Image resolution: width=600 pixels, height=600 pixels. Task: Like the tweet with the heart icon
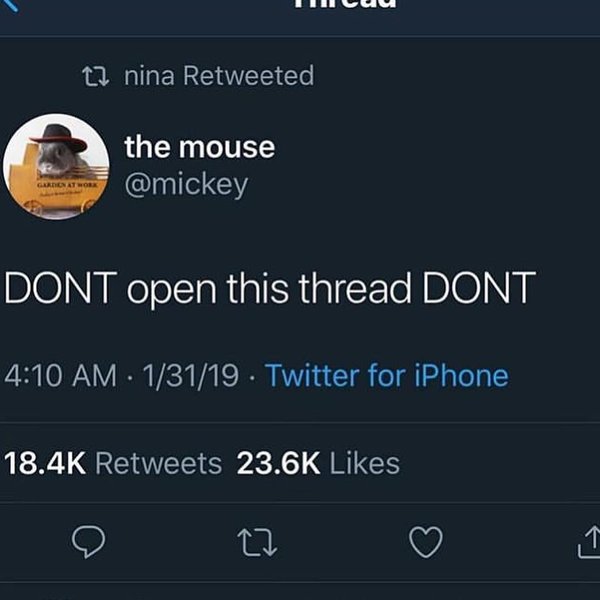coord(427,543)
